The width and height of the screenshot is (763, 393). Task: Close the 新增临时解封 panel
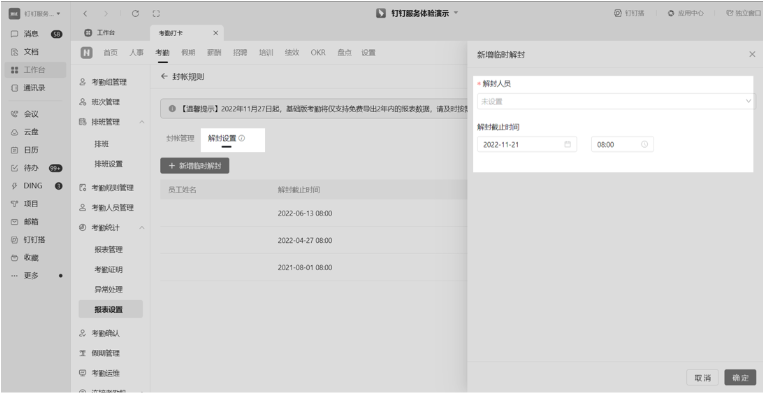752,54
